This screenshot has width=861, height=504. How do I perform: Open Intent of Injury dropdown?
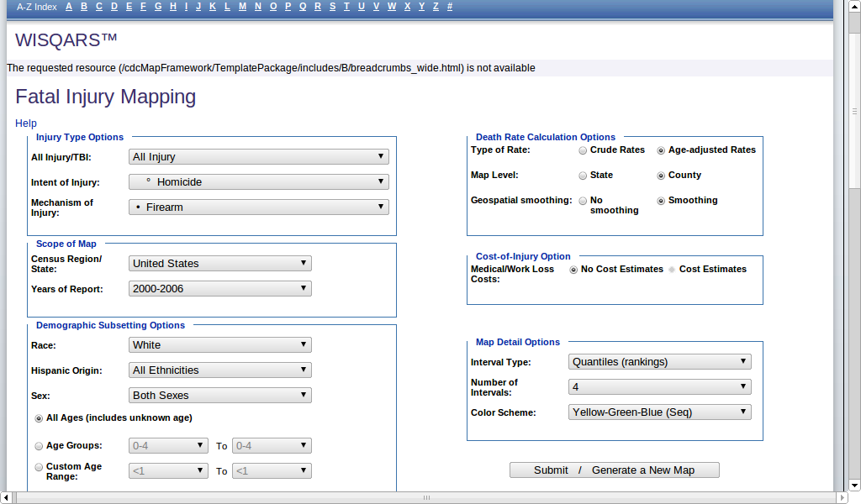[x=258, y=181]
